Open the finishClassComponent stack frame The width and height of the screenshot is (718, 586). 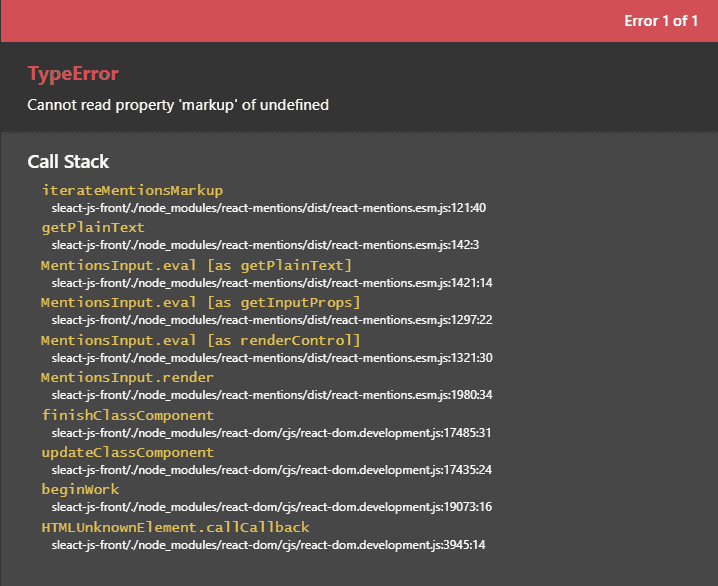coord(128,415)
